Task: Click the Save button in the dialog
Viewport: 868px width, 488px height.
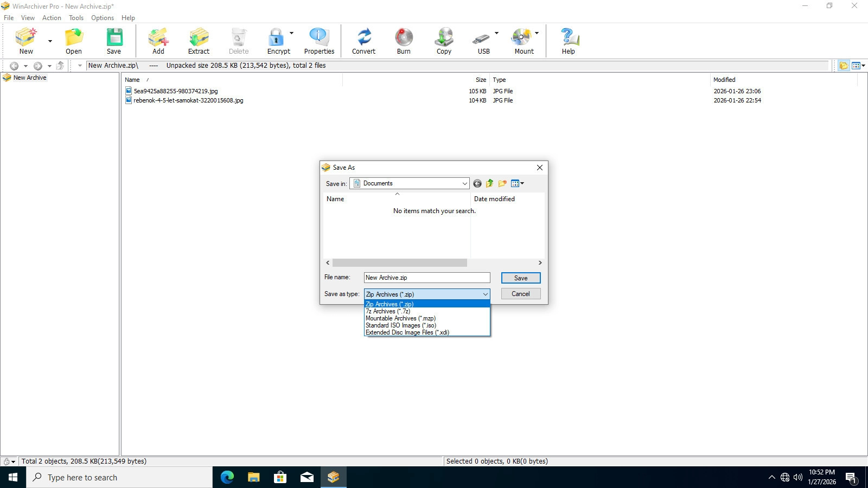Action: [x=521, y=278]
